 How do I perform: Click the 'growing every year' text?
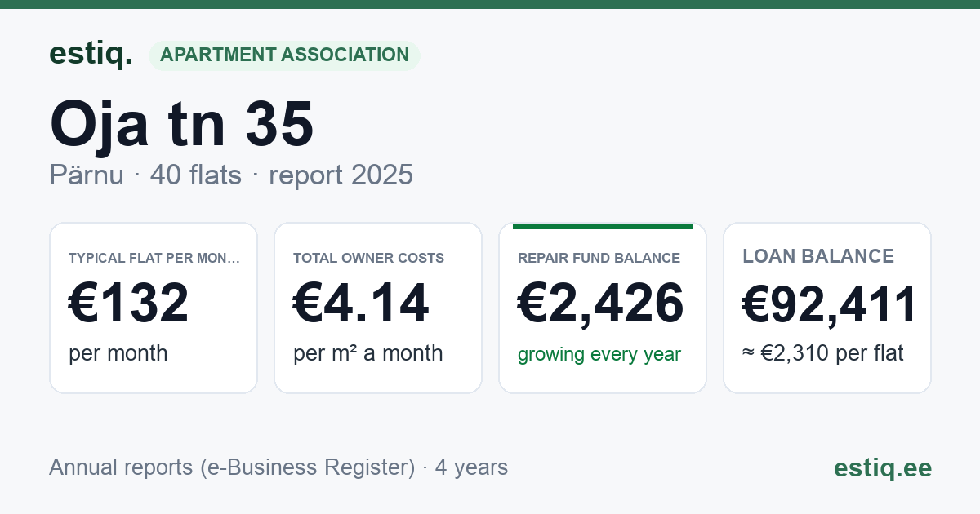coord(599,355)
